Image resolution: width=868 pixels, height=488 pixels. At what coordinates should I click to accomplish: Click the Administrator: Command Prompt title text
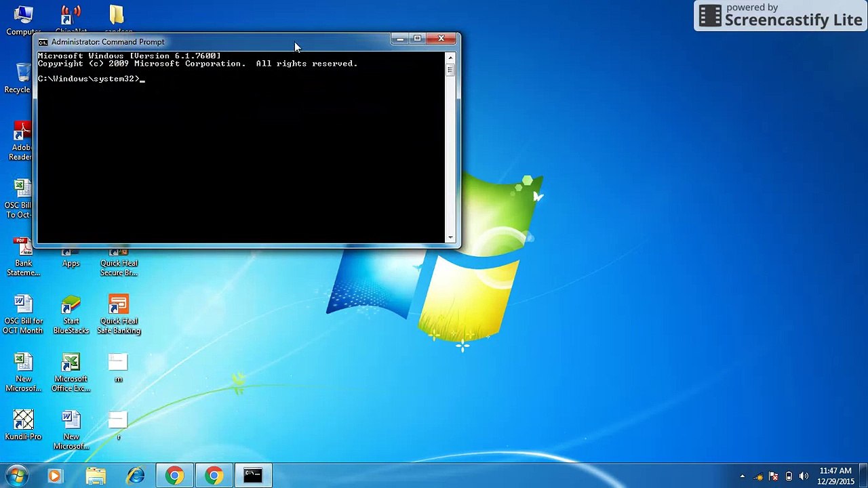pyautogui.click(x=108, y=42)
